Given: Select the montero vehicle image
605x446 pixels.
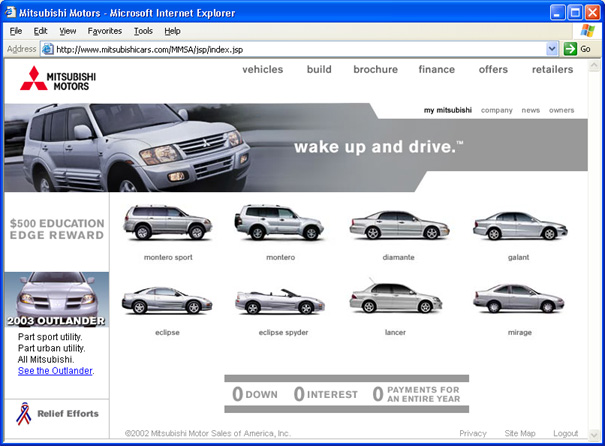Looking at the screenshot, I should 279,222.
